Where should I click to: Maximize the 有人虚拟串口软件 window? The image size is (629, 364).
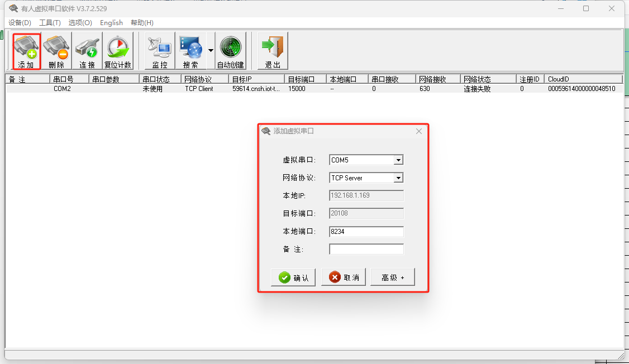click(x=586, y=8)
